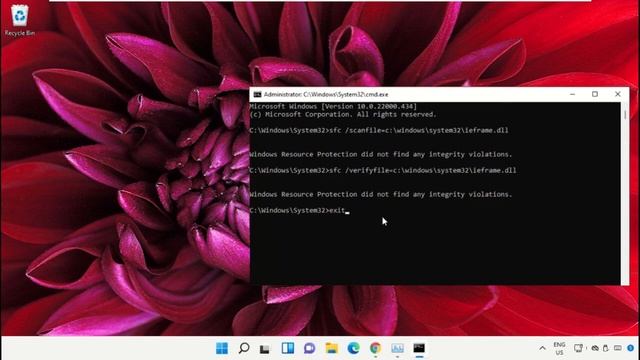Click the USB device tray icon
Viewport: 640px width, 360px height.
coord(606,348)
